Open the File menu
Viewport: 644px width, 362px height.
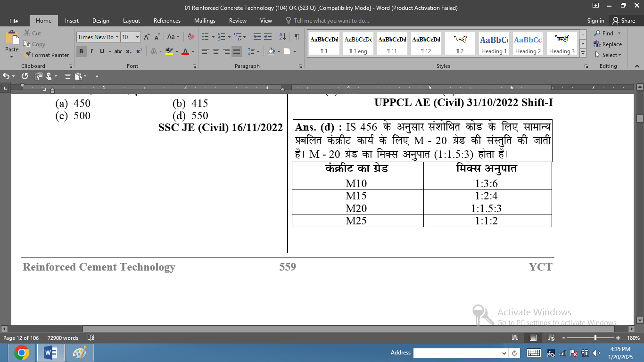tap(14, 21)
